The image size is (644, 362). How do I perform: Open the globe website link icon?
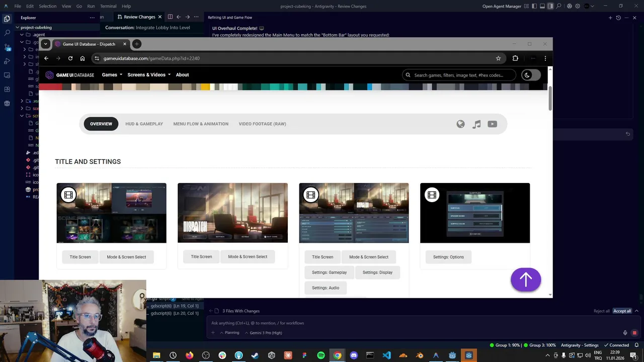[460, 124]
